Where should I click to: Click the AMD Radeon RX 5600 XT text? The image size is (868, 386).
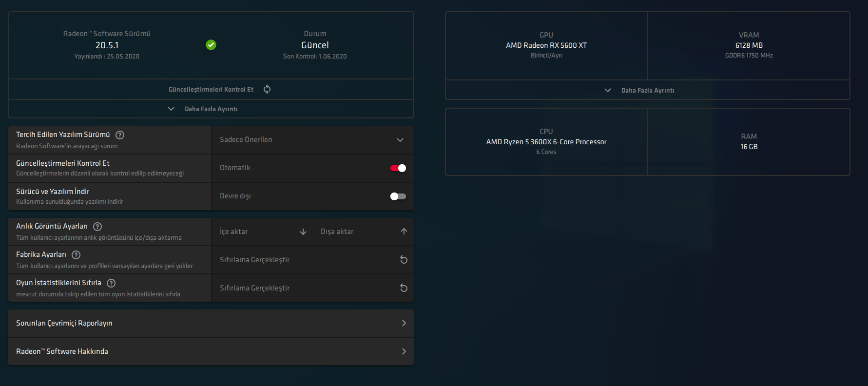[546, 45]
